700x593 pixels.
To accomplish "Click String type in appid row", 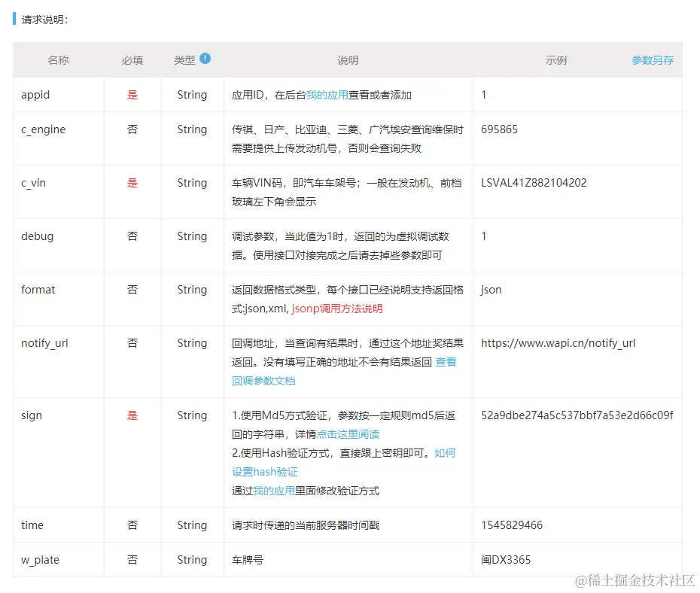I will [x=192, y=95].
